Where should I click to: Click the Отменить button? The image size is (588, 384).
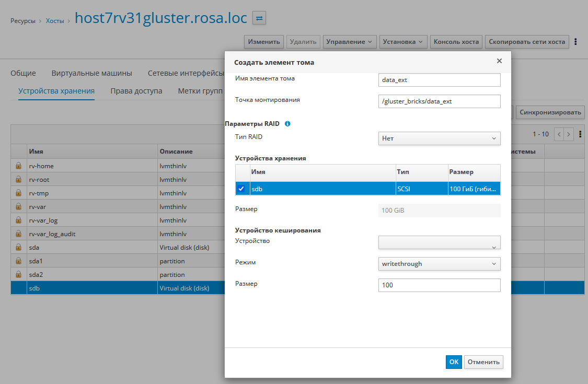tap(484, 362)
